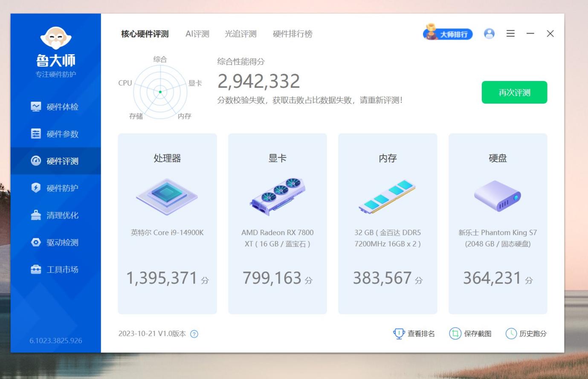The width and height of the screenshot is (588, 379).
Task: Click the RAM stick illustration
Action: (x=388, y=197)
